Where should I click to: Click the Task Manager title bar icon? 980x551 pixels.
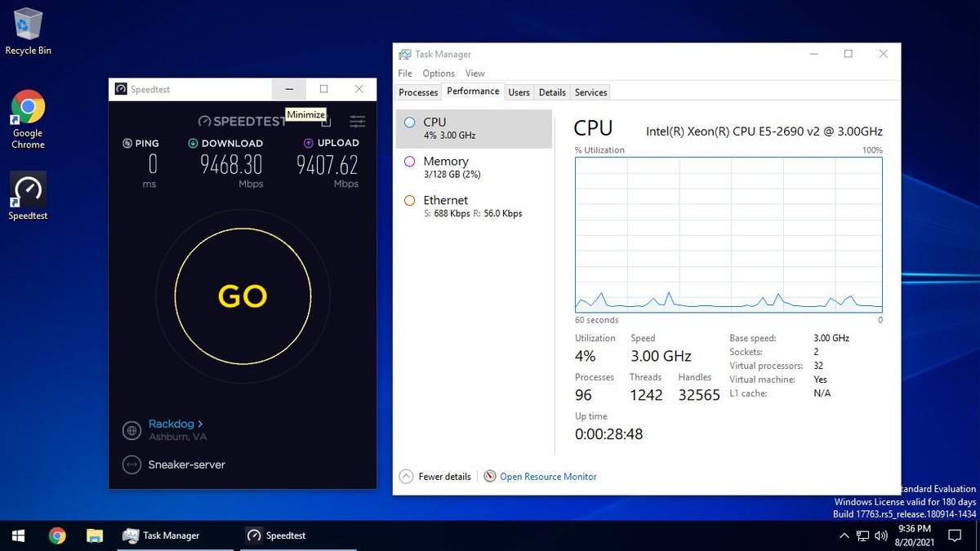(x=405, y=55)
